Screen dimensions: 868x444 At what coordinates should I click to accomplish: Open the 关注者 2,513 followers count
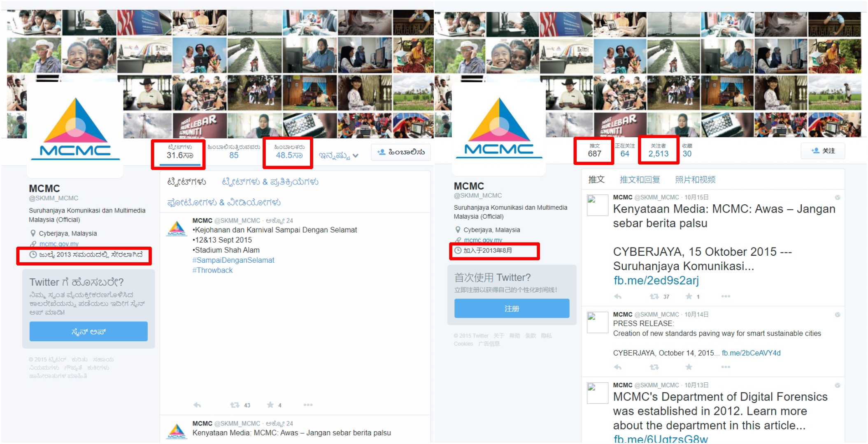[659, 150]
